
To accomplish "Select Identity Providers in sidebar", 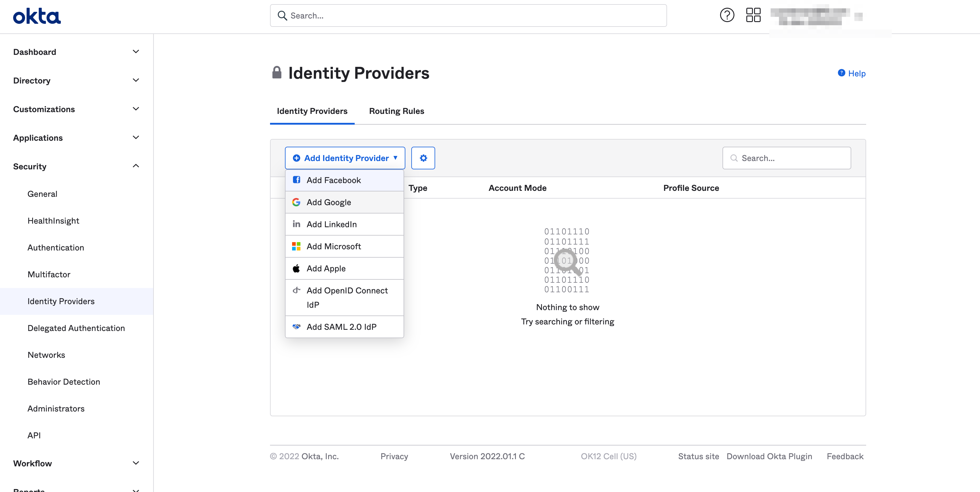I will coord(61,301).
